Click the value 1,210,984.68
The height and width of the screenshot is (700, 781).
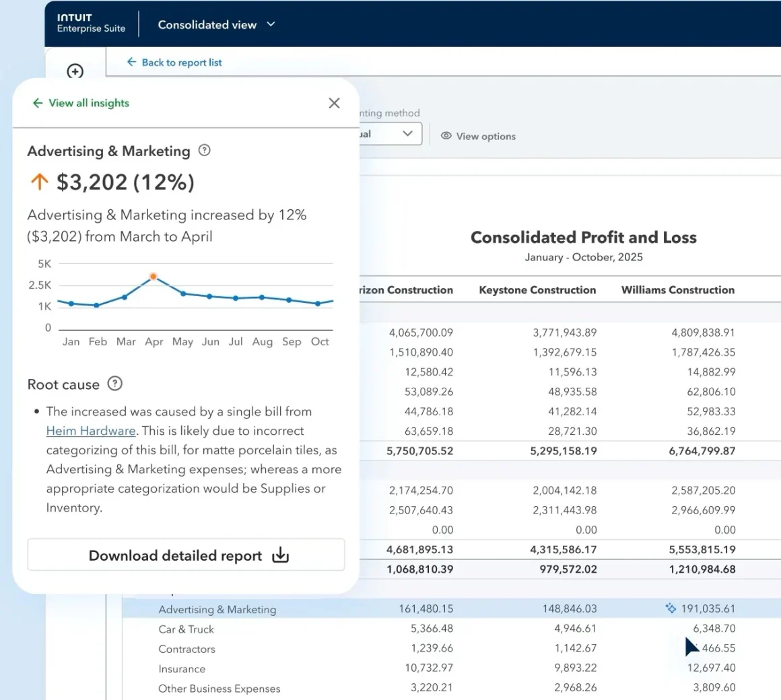point(702,569)
